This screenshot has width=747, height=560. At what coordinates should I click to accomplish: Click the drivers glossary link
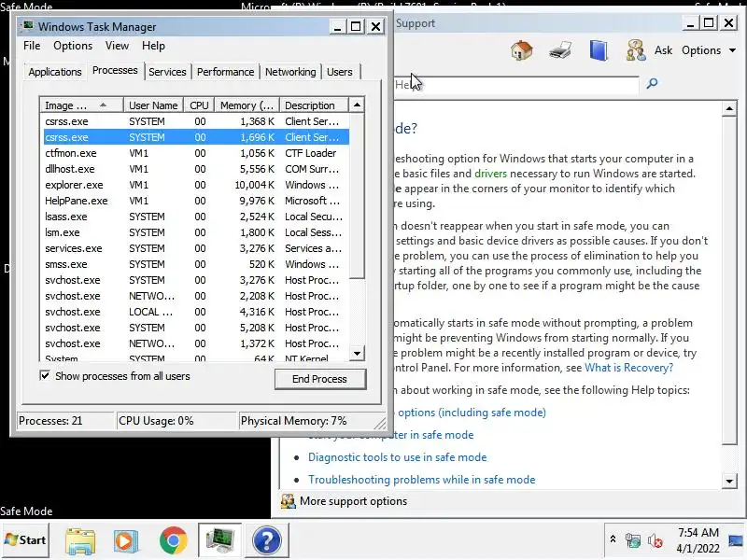pos(491,174)
